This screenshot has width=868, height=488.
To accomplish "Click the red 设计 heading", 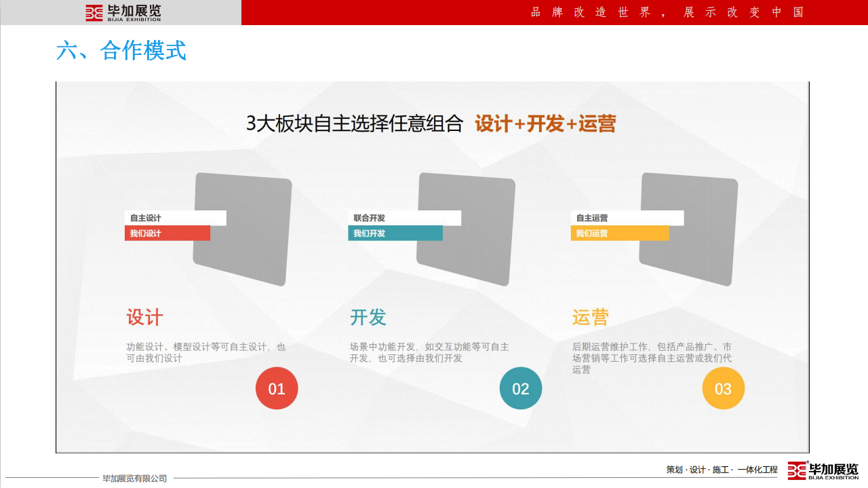I will 144,318.
